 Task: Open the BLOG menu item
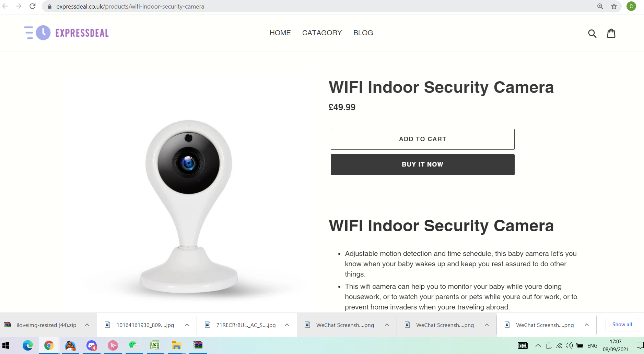[363, 33]
